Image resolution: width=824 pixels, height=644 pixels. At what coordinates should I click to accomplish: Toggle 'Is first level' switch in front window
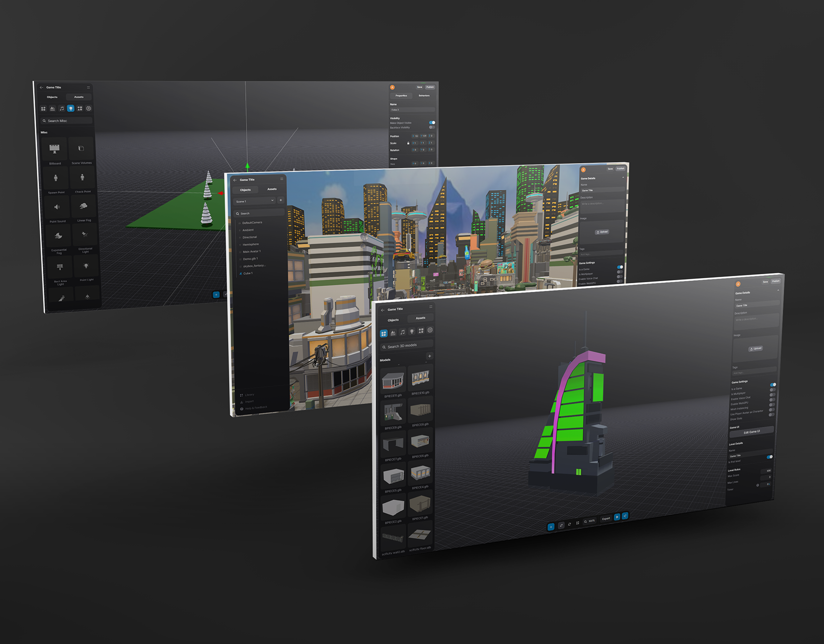pos(770,457)
